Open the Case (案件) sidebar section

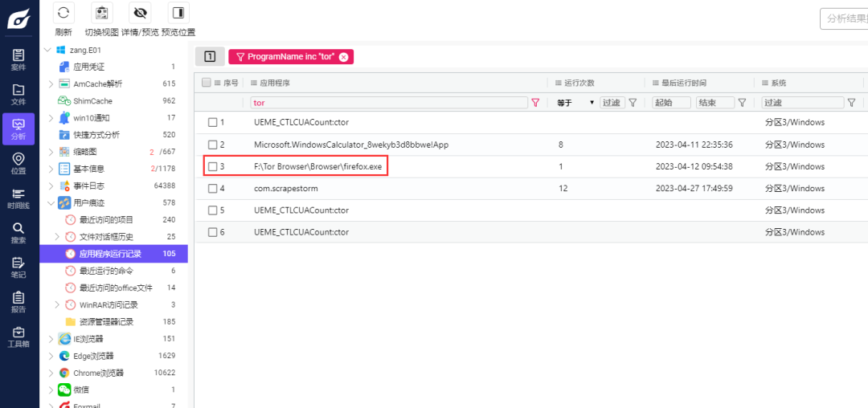[18, 59]
